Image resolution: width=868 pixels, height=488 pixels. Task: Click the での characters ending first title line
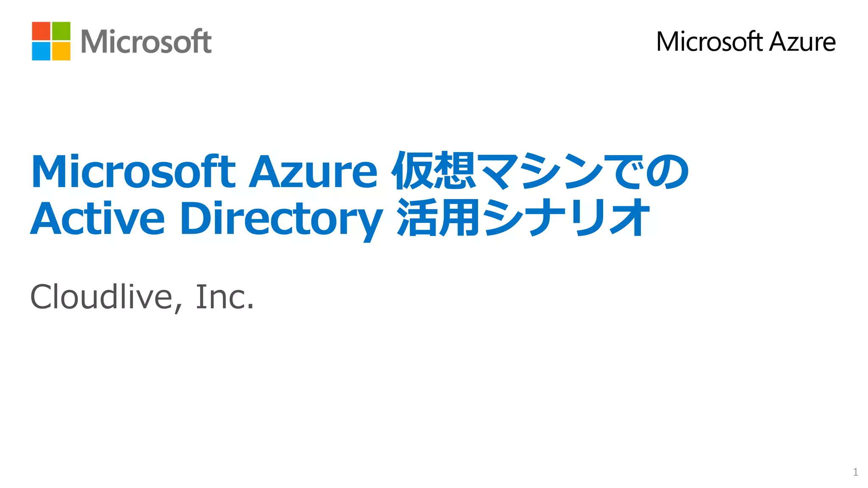click(646, 171)
